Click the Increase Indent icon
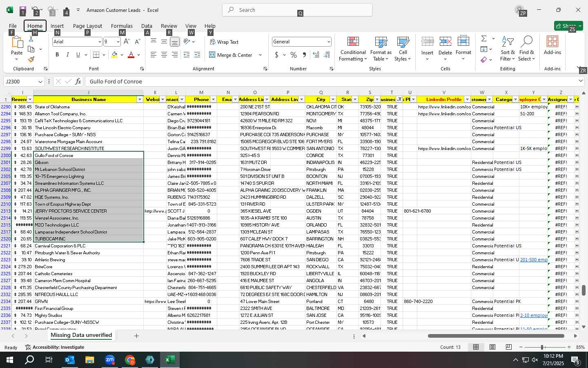Screen dimensions: 588x368 click(197, 55)
